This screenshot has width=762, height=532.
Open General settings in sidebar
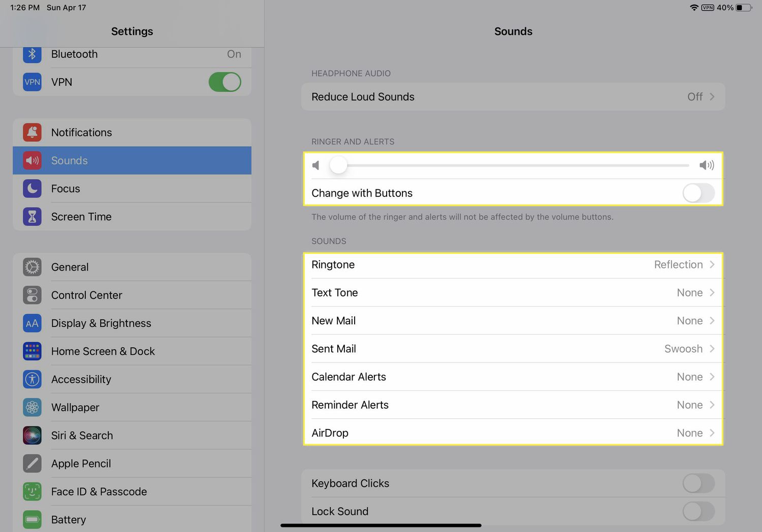click(132, 267)
